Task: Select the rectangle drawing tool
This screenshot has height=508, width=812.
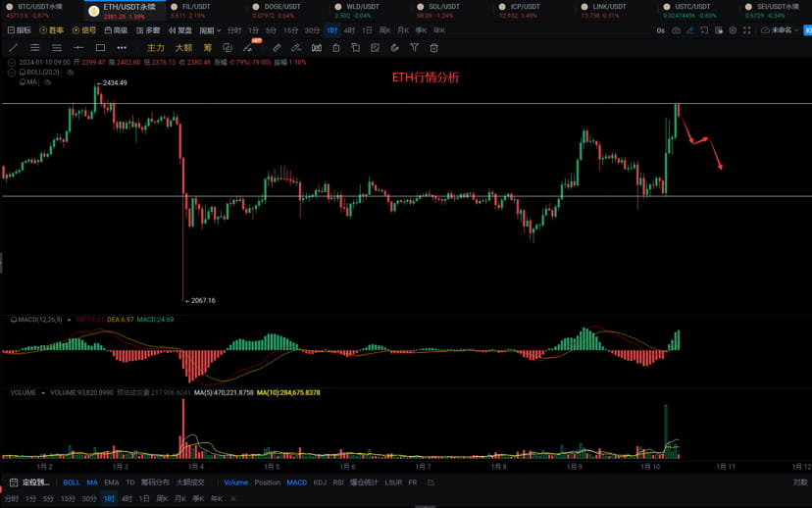Action: pyautogui.click(x=100, y=48)
